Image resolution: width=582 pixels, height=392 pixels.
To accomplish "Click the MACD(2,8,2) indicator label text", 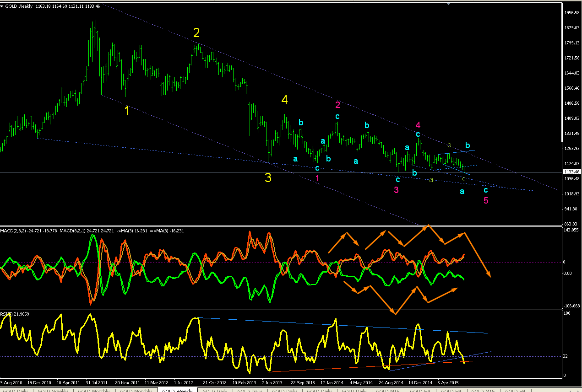I will point(14,231).
